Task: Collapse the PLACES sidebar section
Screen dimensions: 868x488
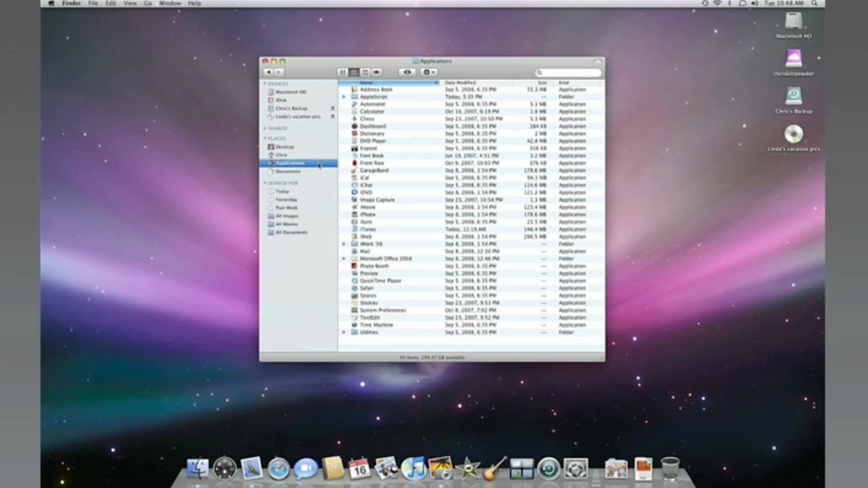Action: coord(265,138)
